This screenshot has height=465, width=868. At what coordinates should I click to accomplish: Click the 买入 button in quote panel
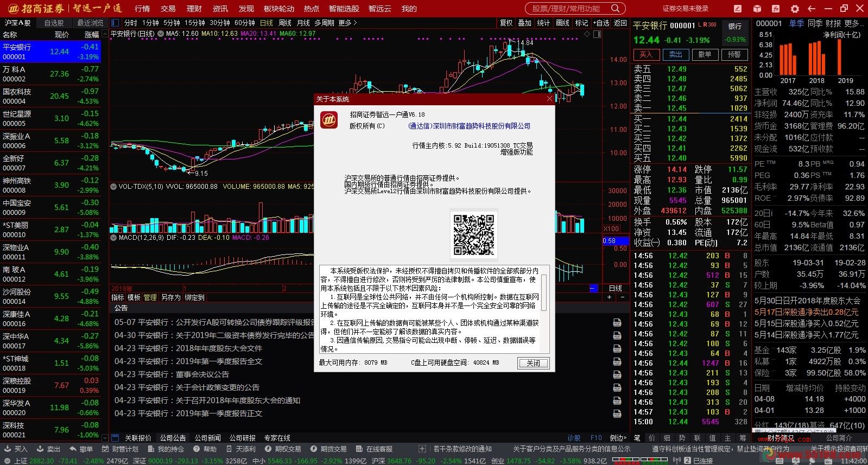click(646, 54)
